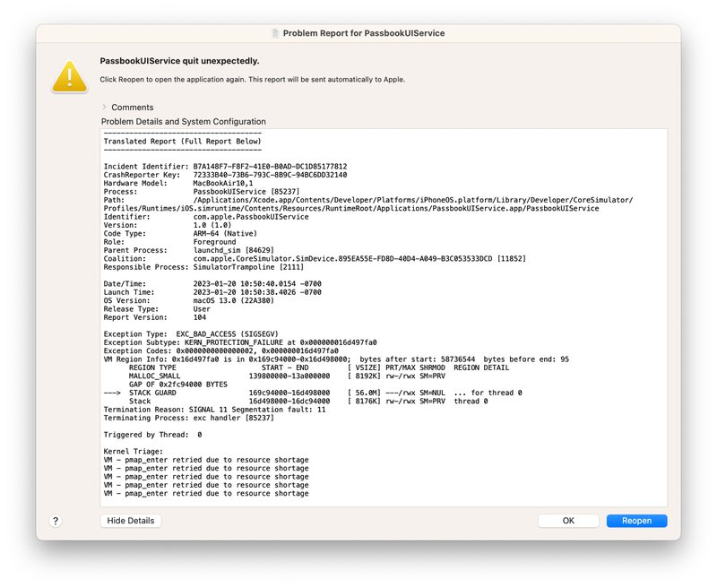Click the Hardware Model MacBookAir10,1 line
717x588 pixels.
click(x=178, y=183)
